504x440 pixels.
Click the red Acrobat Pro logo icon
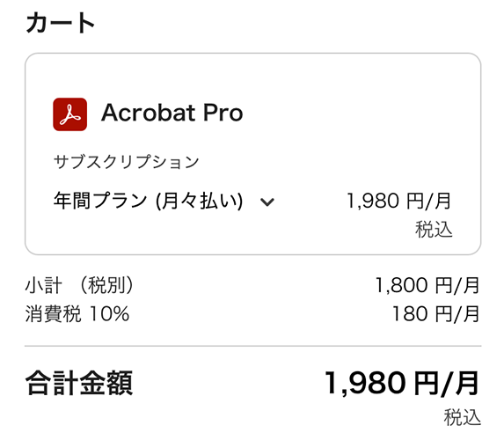coord(69,114)
